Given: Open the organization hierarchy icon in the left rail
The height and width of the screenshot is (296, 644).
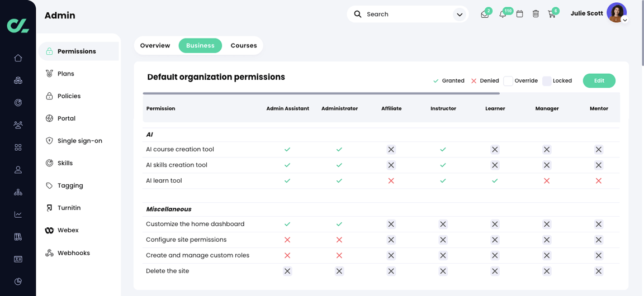Looking at the screenshot, I should (18, 192).
